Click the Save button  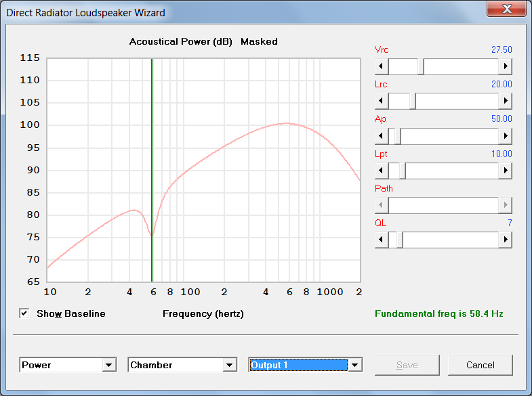point(407,365)
